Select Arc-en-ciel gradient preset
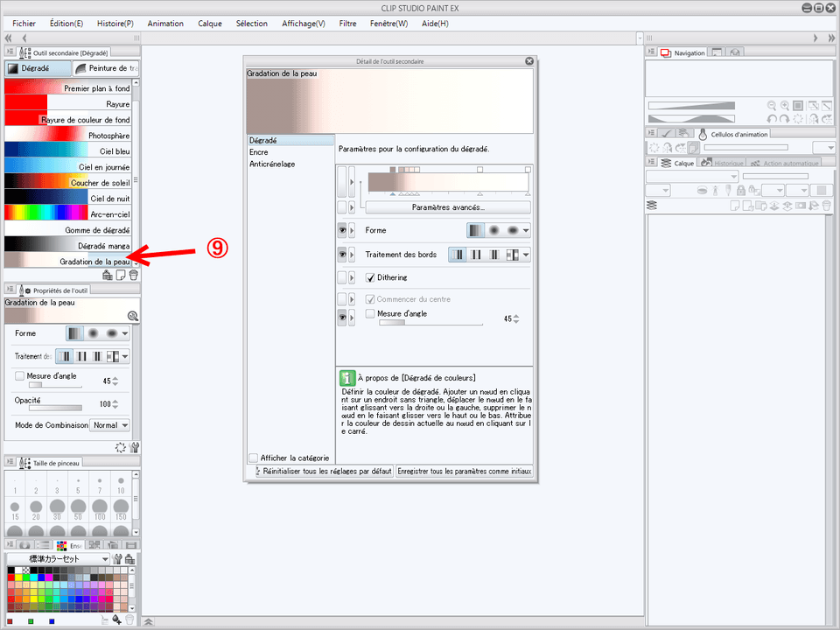The height and width of the screenshot is (630, 840). point(67,214)
